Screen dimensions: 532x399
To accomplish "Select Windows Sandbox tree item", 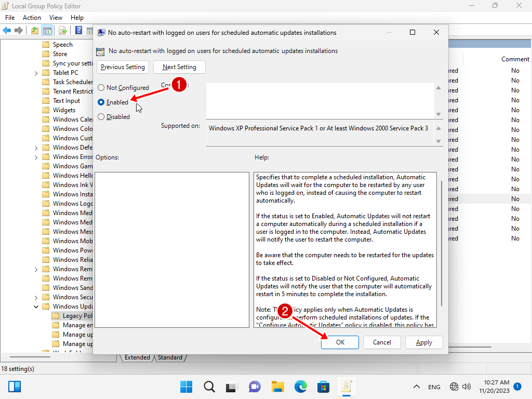I will point(73,288).
